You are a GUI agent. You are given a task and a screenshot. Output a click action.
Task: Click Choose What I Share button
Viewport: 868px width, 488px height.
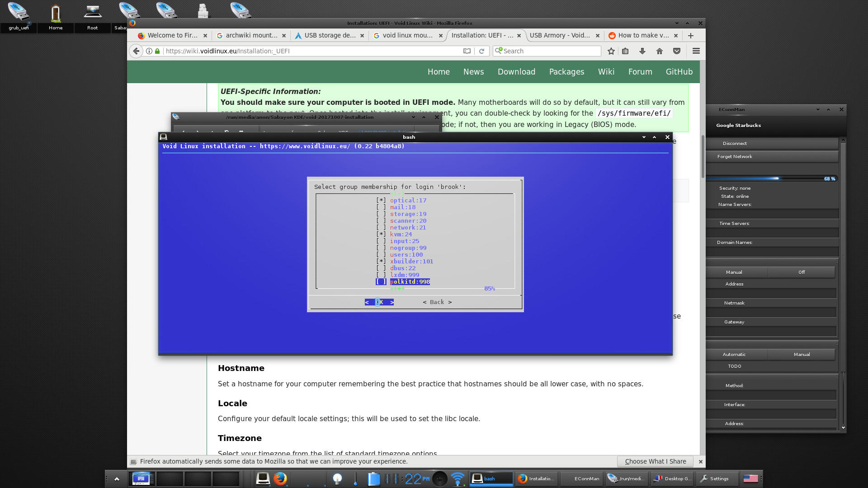pyautogui.click(x=656, y=462)
